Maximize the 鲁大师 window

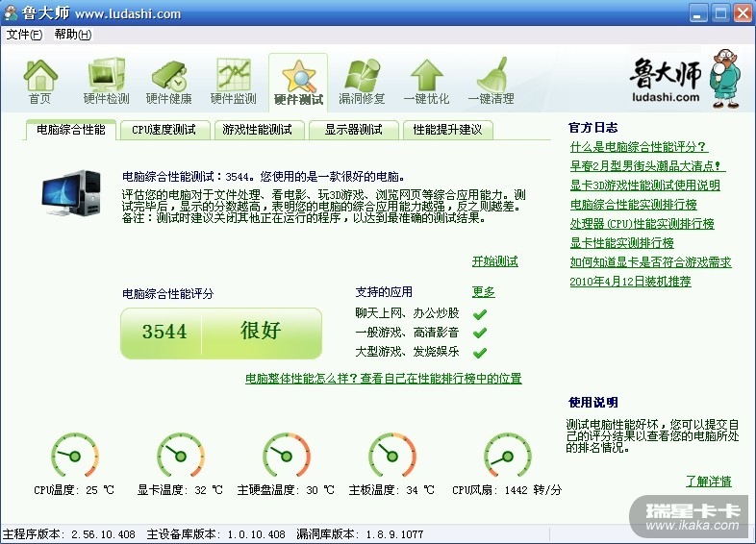[x=720, y=13]
